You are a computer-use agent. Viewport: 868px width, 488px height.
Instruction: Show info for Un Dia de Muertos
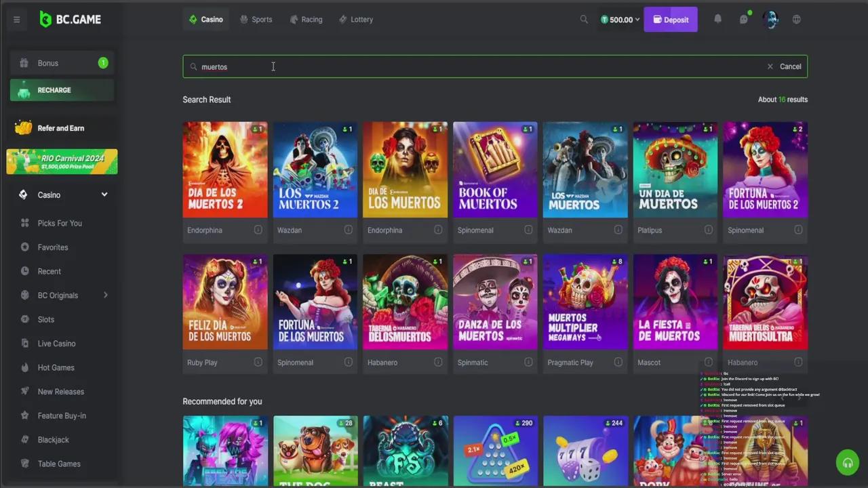[708, 230]
